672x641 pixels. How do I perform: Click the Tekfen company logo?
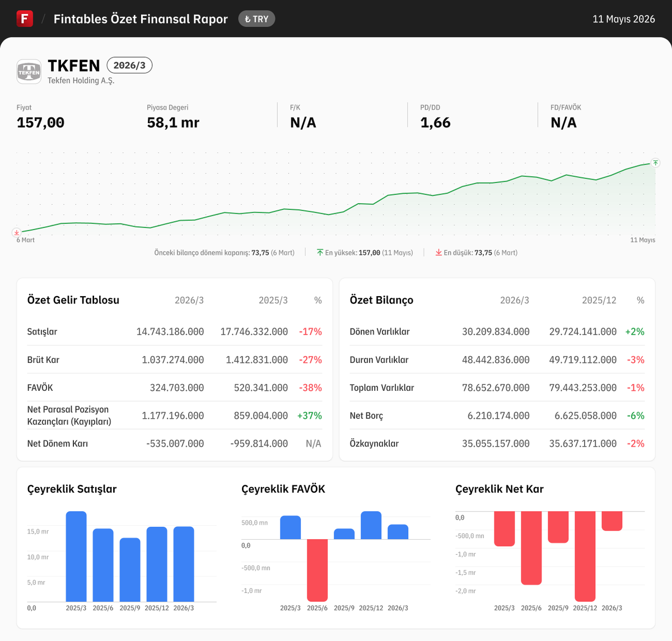[x=29, y=72]
